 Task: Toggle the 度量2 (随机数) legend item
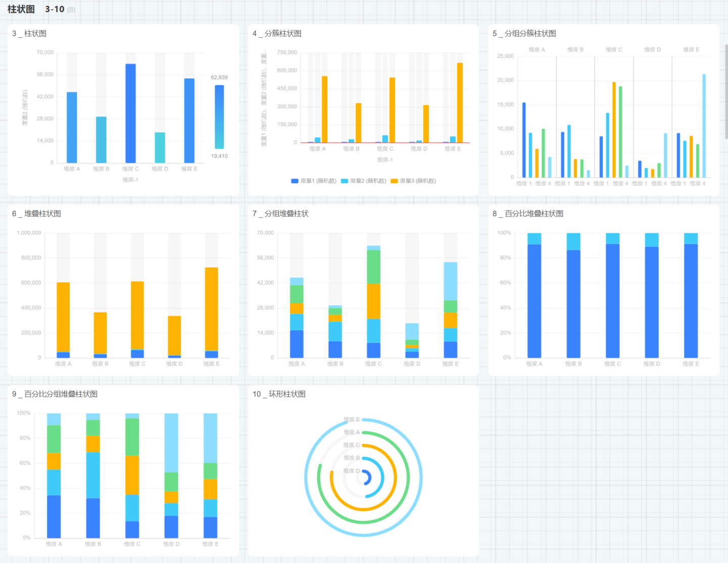363,181
